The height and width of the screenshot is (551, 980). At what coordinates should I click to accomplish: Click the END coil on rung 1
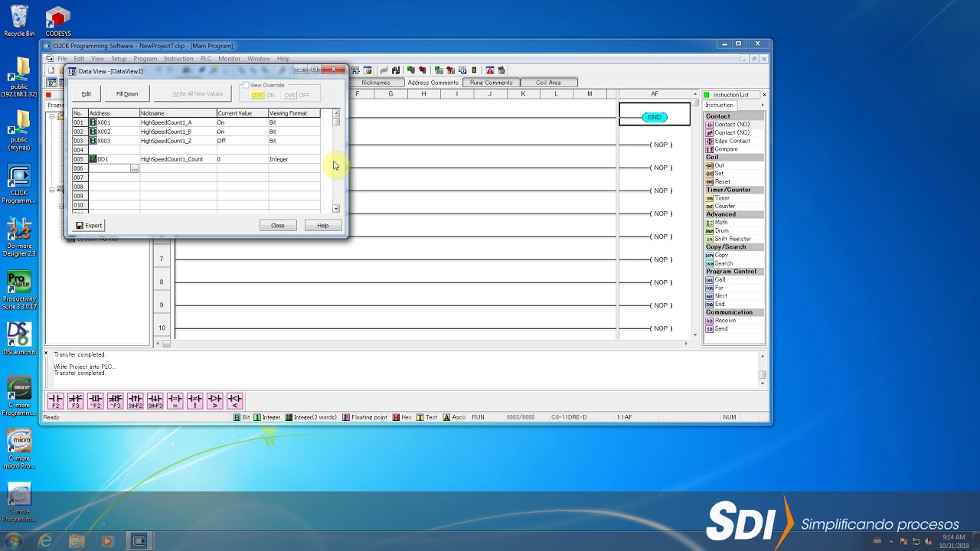coord(655,117)
